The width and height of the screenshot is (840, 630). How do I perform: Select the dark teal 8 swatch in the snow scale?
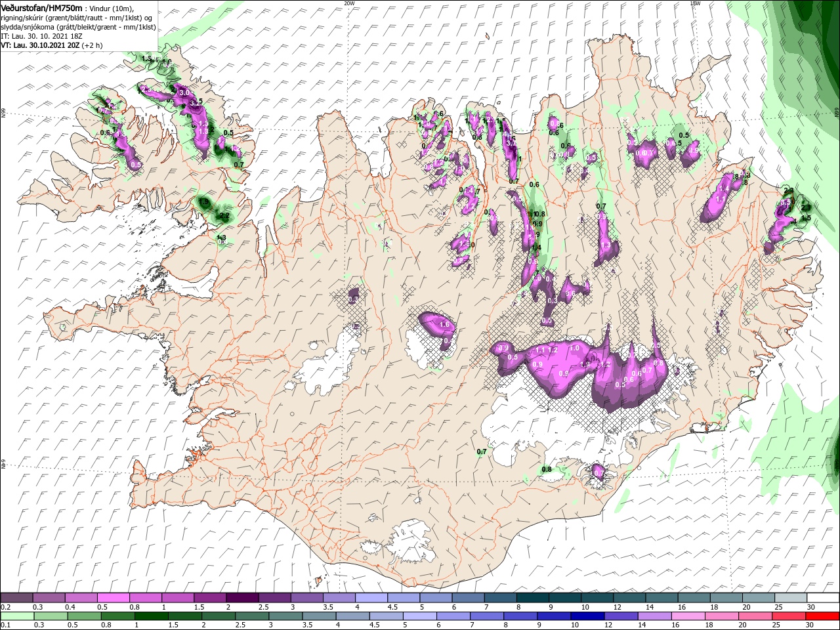click(532, 598)
